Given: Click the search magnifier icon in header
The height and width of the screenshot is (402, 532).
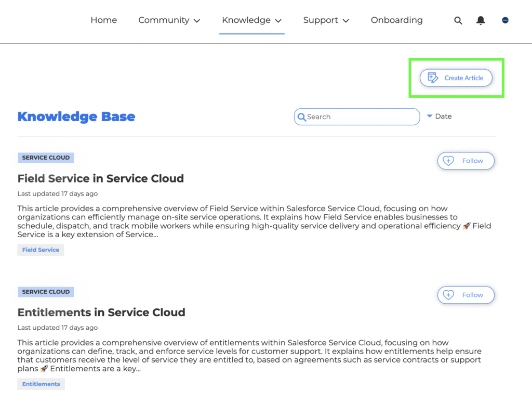Looking at the screenshot, I should [x=458, y=20].
